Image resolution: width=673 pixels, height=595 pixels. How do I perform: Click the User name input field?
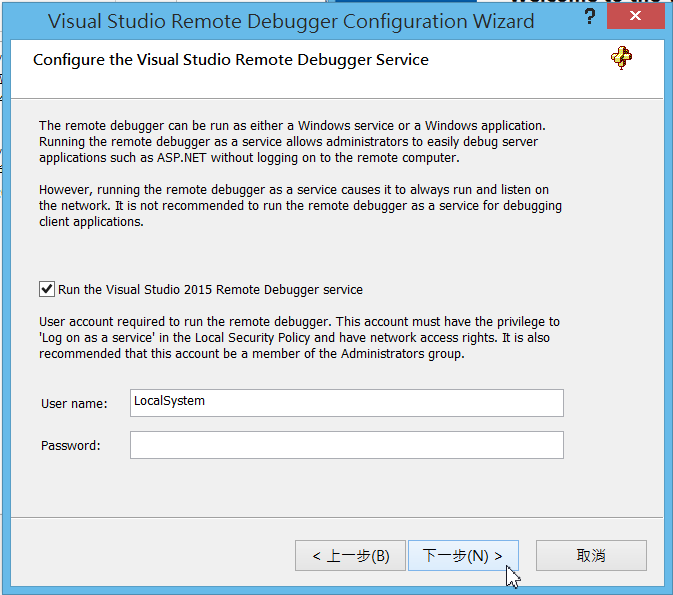pyautogui.click(x=347, y=403)
